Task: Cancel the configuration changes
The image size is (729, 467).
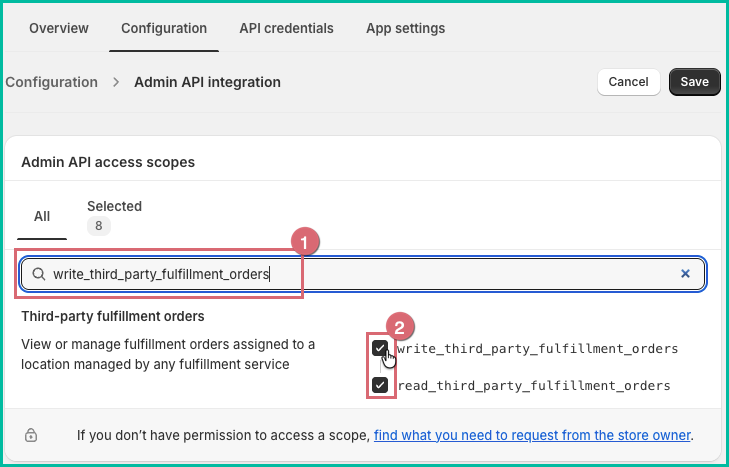Action: coord(629,82)
